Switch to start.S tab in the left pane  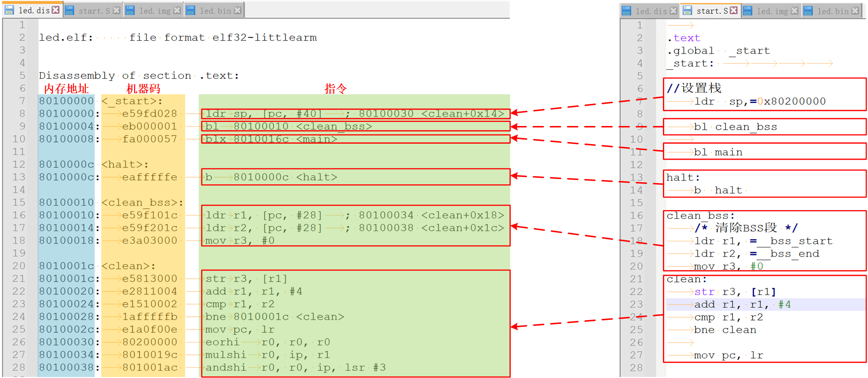coord(94,11)
